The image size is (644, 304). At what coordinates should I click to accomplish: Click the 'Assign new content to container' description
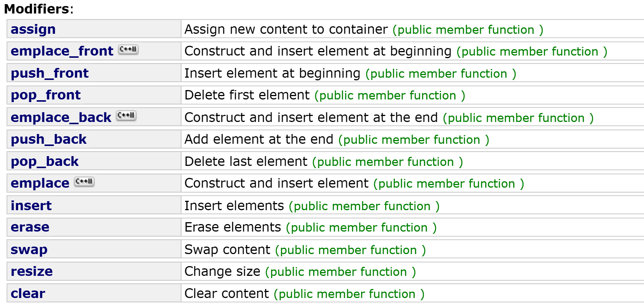(x=286, y=29)
